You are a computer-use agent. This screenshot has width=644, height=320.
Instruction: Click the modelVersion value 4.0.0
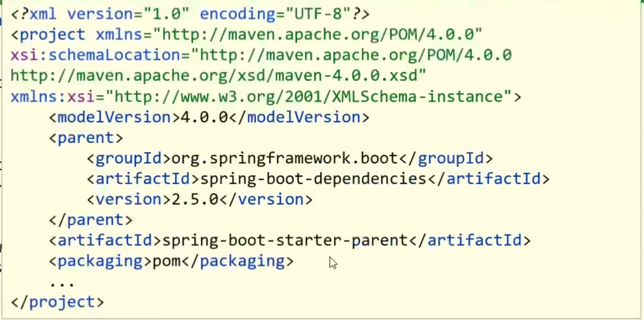point(204,117)
